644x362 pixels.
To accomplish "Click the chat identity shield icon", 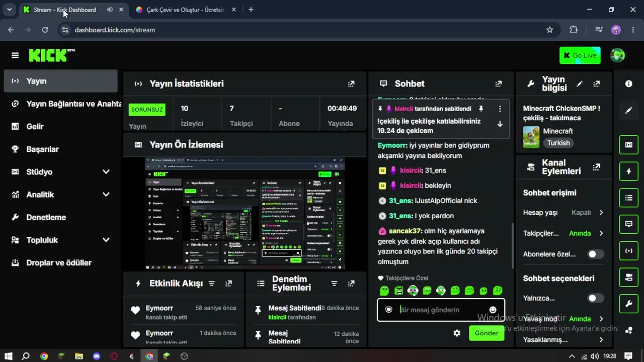I will tap(388, 310).
